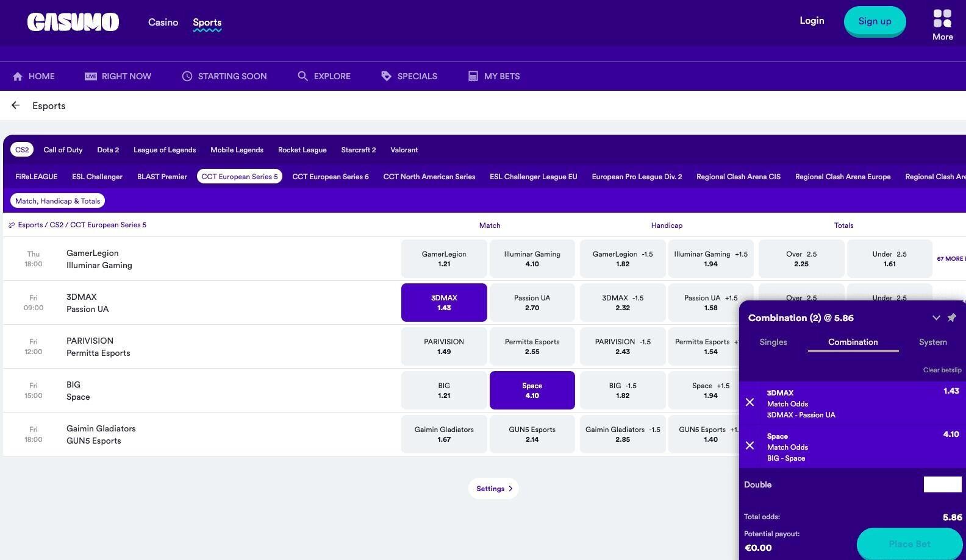Toggle Permitta Esports 2.55 match odds
The image size is (966, 560).
[x=532, y=346]
